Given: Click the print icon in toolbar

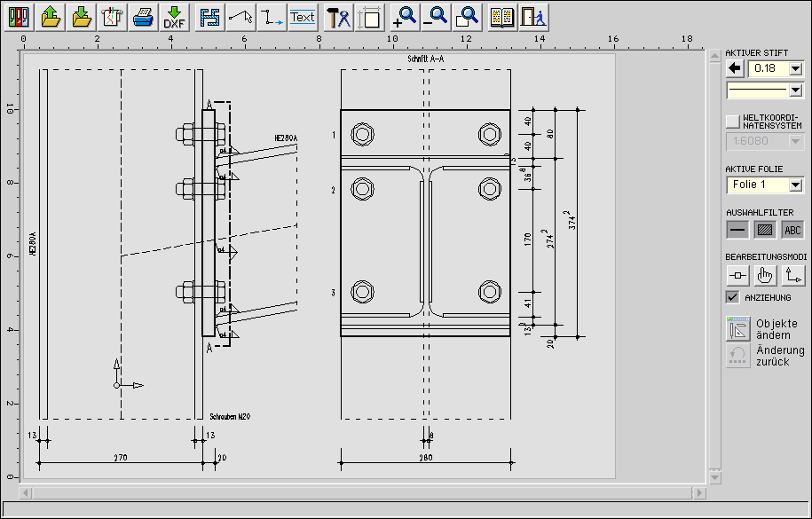Looking at the screenshot, I should 142,17.
